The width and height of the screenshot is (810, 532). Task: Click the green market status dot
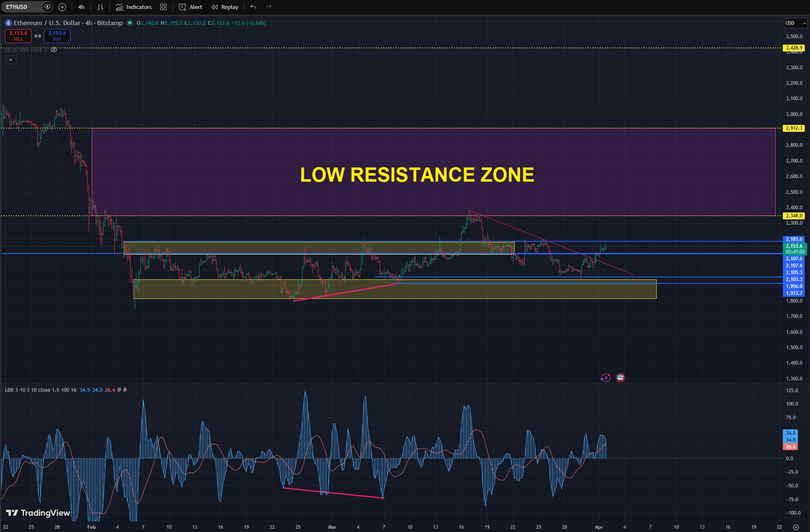click(130, 23)
